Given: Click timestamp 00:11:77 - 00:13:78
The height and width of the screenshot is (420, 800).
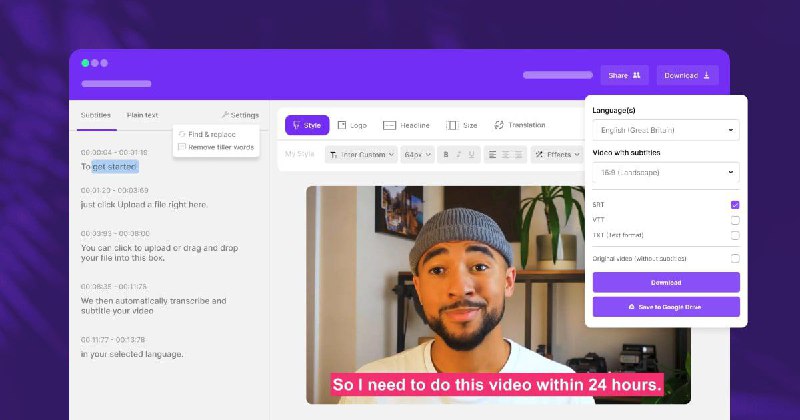Looking at the screenshot, I should click(113, 339).
